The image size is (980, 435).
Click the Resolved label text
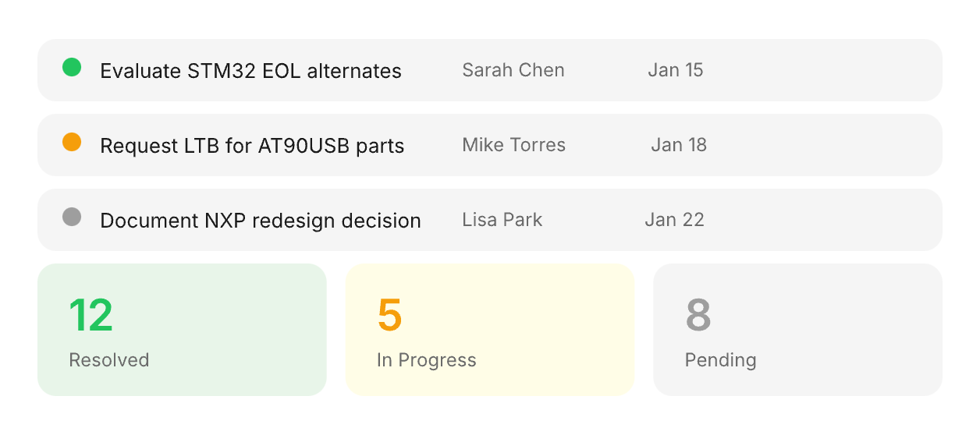click(108, 360)
